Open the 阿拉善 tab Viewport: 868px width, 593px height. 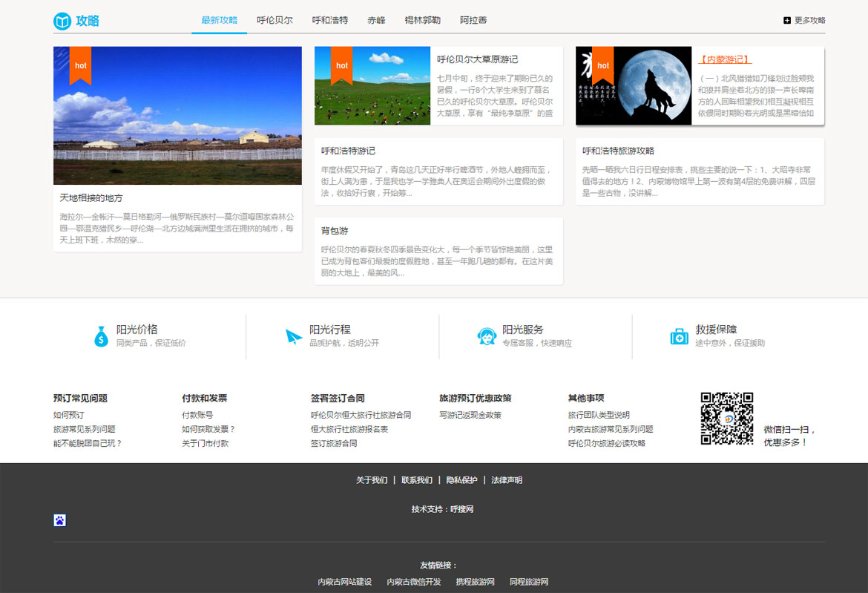pyautogui.click(x=473, y=21)
